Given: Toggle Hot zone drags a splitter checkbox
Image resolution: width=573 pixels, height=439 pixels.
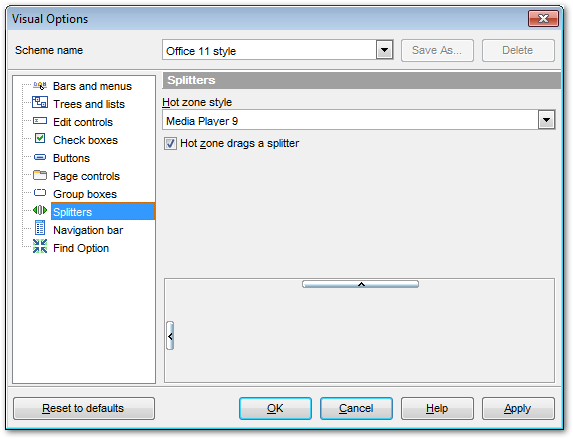Looking at the screenshot, I should coord(170,144).
